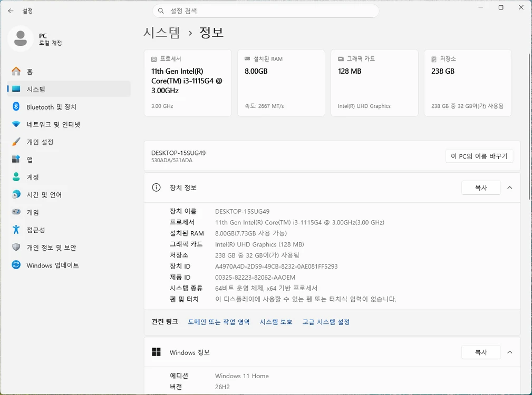Click the search magnifier icon
Screen dimensions: 532x395
coord(161,11)
